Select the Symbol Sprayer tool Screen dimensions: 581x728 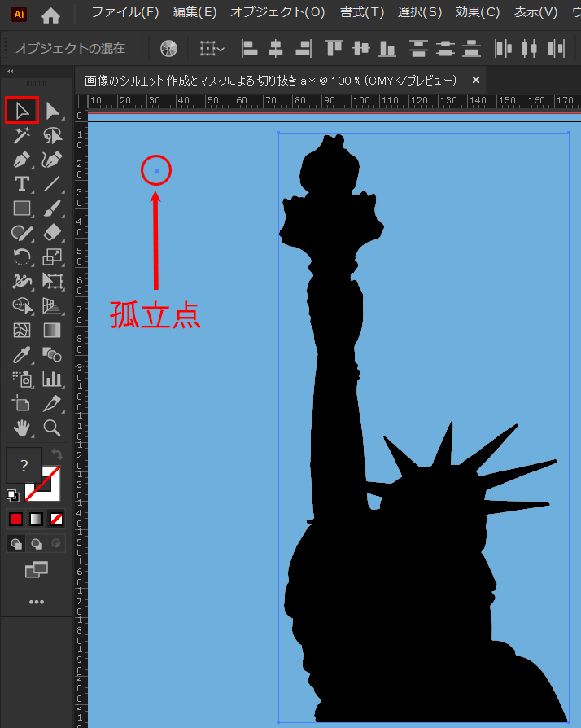click(x=21, y=379)
